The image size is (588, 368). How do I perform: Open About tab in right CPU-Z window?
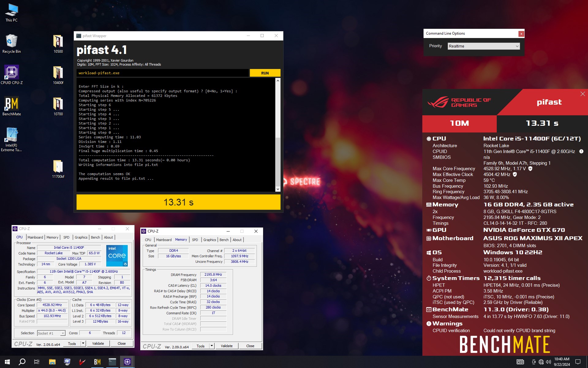[237, 240]
